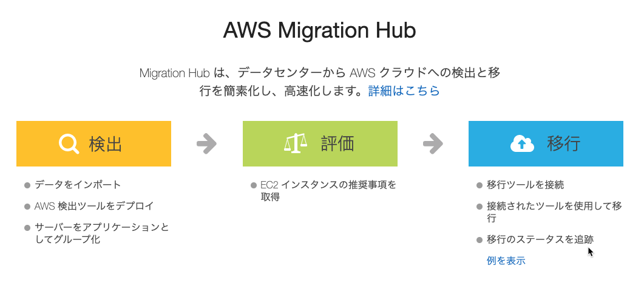
Task: Open the 詳細はこちら link
Action: click(x=404, y=91)
